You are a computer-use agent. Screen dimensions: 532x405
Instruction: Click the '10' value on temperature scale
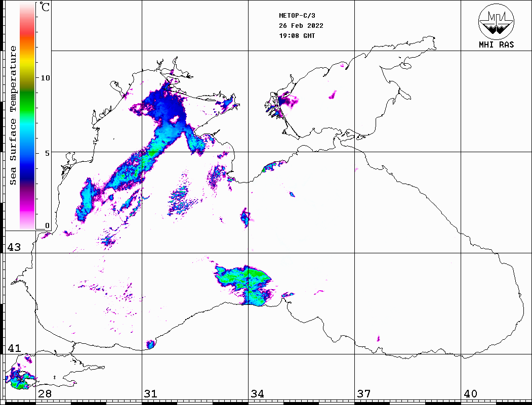coord(45,78)
